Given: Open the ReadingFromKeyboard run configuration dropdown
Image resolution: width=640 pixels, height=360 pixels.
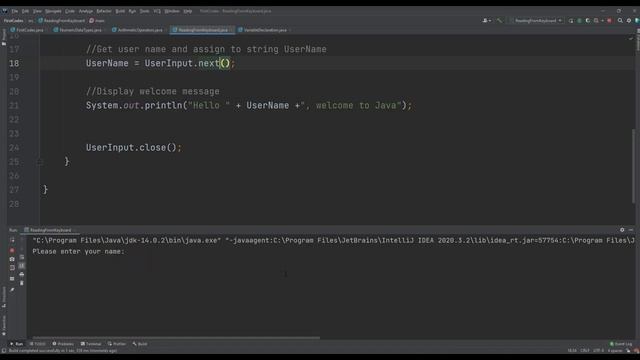Looking at the screenshot, I should click(x=536, y=20).
